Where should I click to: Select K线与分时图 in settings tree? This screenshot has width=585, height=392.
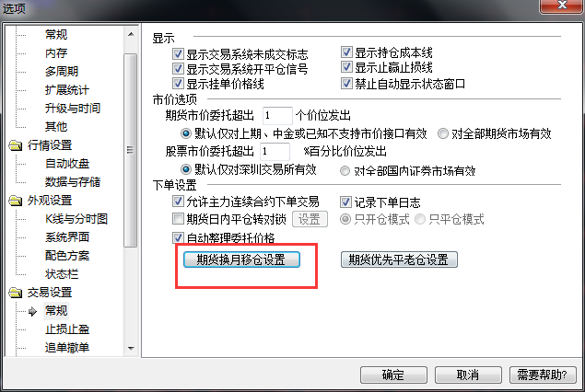coord(76,219)
